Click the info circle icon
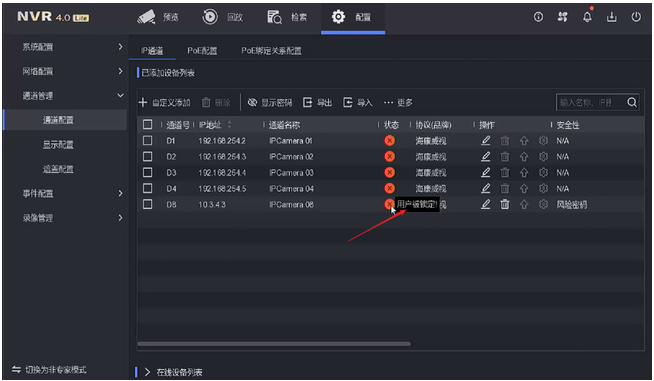Viewport: 654px width, 381px height. (x=538, y=17)
